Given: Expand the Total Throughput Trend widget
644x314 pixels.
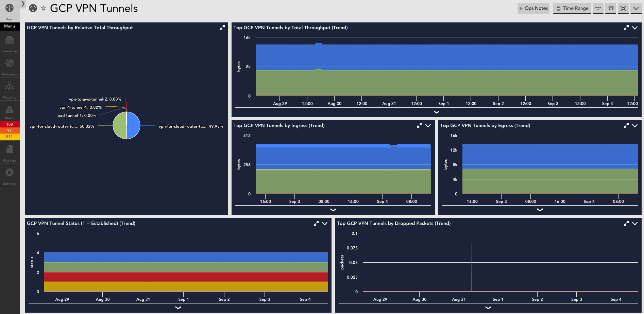Looking at the screenshot, I should 626,28.
